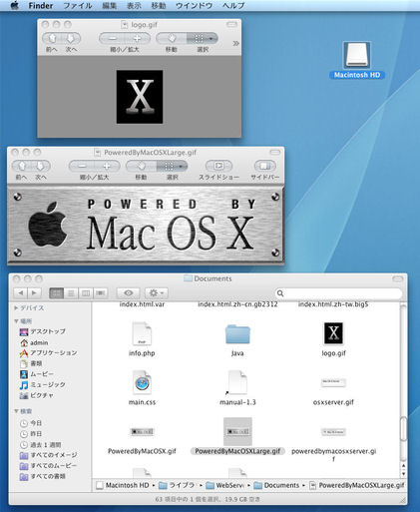Toggle toolbar pill button in Documents window
Viewport: 420px width, 512px height.
pyautogui.click(x=398, y=278)
